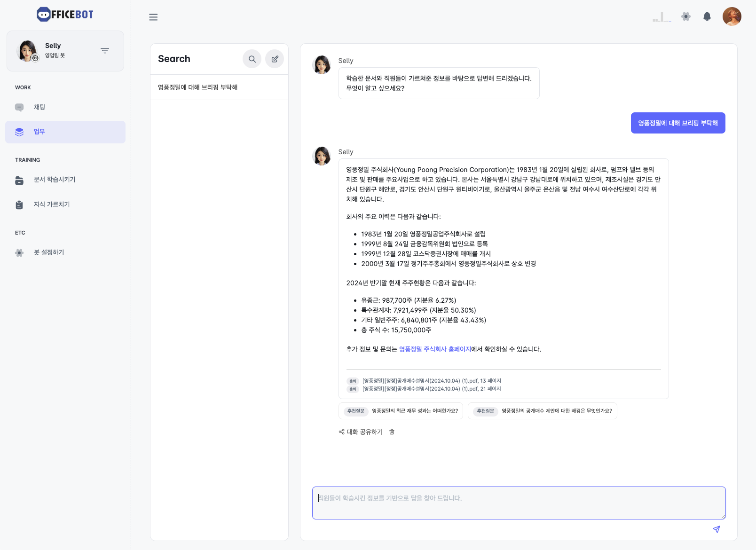This screenshot has height=550, width=756.
Task: Open settings gear icon in top header
Action: point(686,16)
